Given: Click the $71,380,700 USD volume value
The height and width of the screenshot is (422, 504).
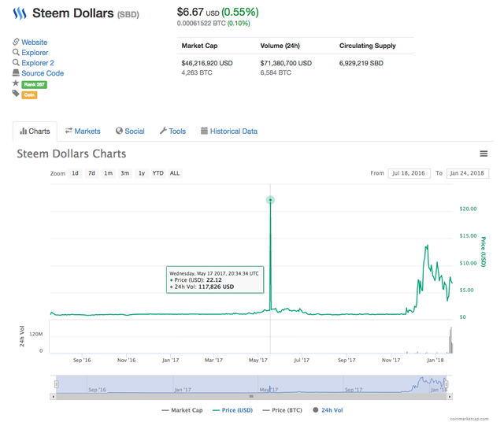Looking at the screenshot, I should click(x=286, y=63).
